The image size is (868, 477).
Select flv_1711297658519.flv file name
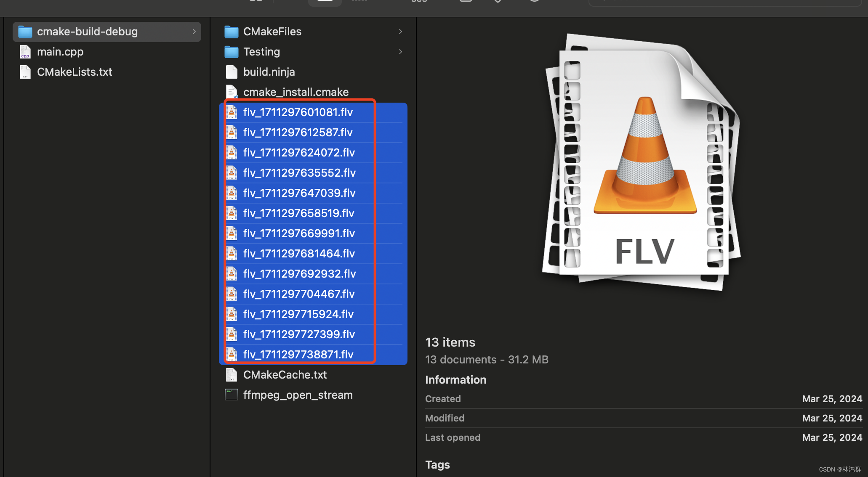pyautogui.click(x=299, y=213)
